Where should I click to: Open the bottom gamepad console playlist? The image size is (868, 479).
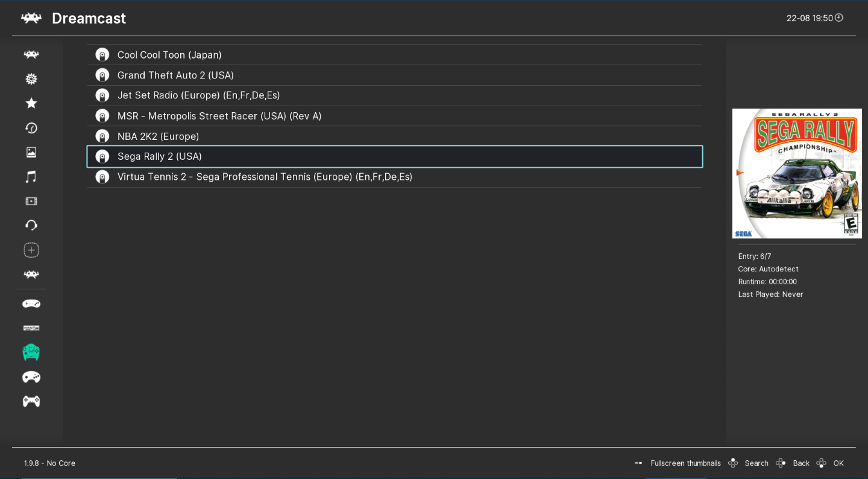click(x=31, y=401)
